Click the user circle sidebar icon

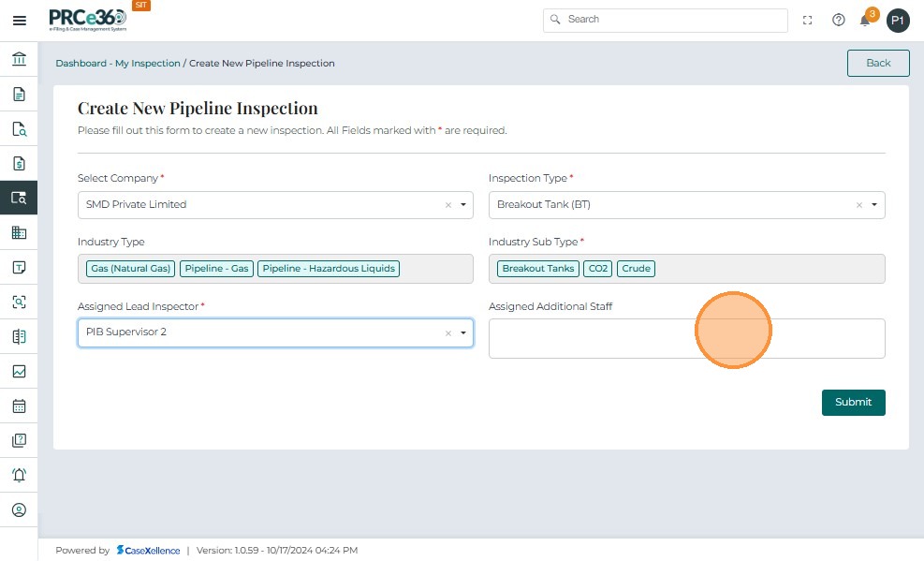pos(19,509)
